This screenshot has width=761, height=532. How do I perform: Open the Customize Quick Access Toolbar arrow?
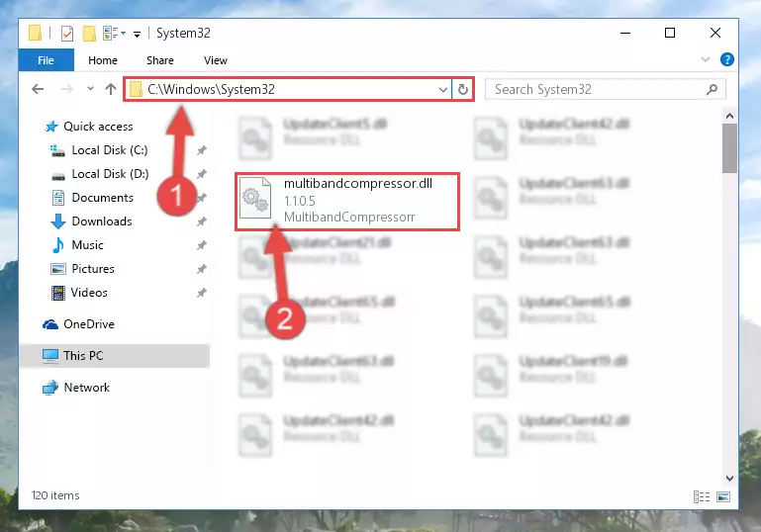(x=138, y=34)
